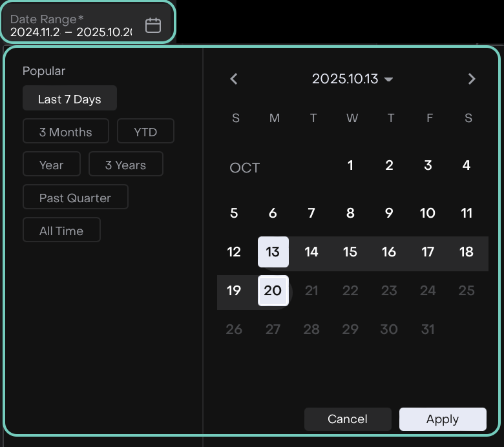Choose the All Time preset

[61, 231]
